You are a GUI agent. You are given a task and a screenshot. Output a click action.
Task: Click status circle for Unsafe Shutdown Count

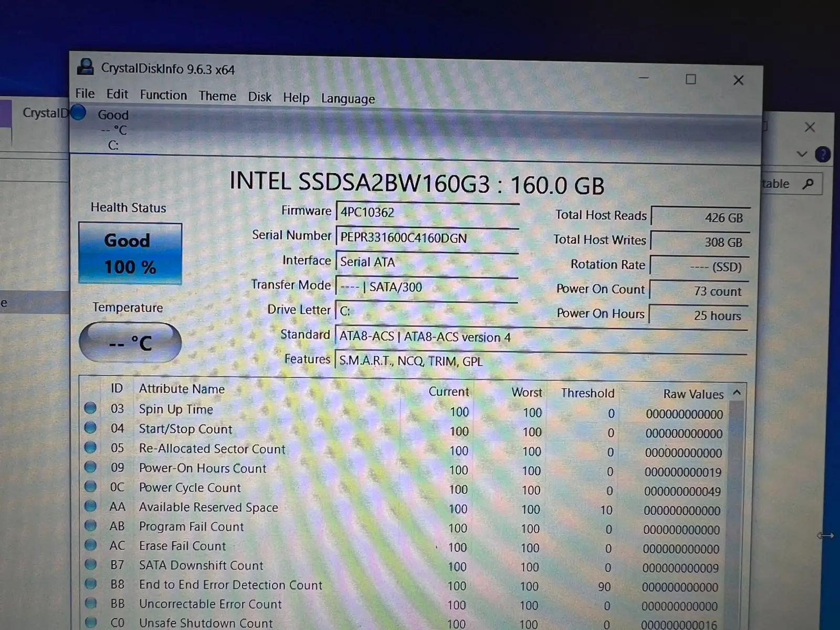90,622
